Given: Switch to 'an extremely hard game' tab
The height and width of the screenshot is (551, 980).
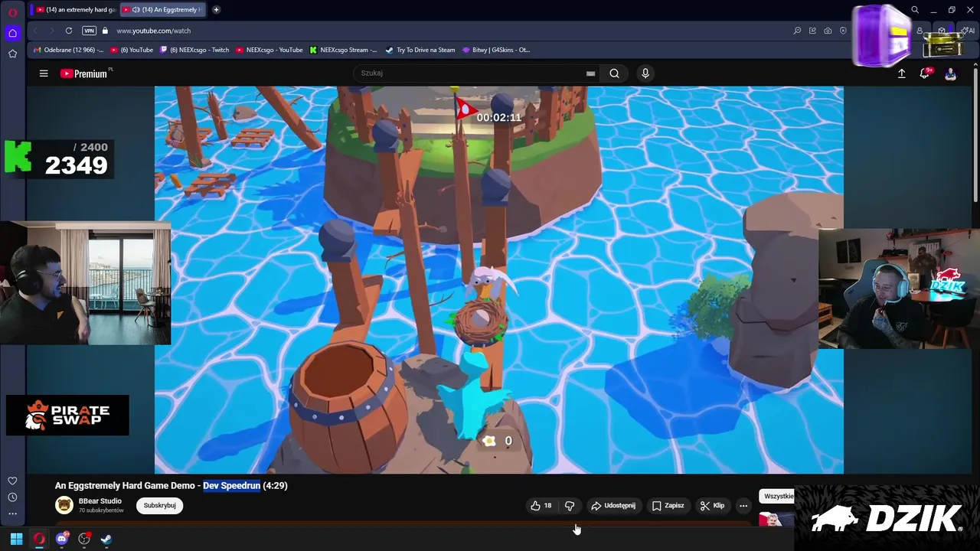Looking at the screenshot, I should 74,9.
